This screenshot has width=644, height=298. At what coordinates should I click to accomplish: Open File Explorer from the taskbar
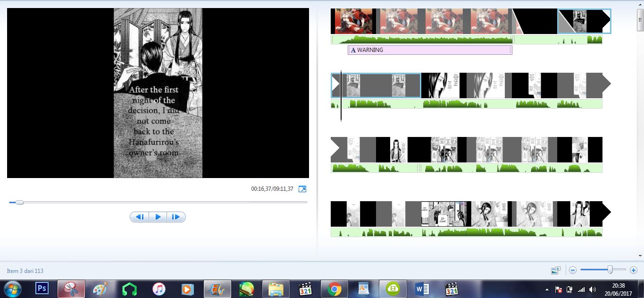[x=276, y=289]
